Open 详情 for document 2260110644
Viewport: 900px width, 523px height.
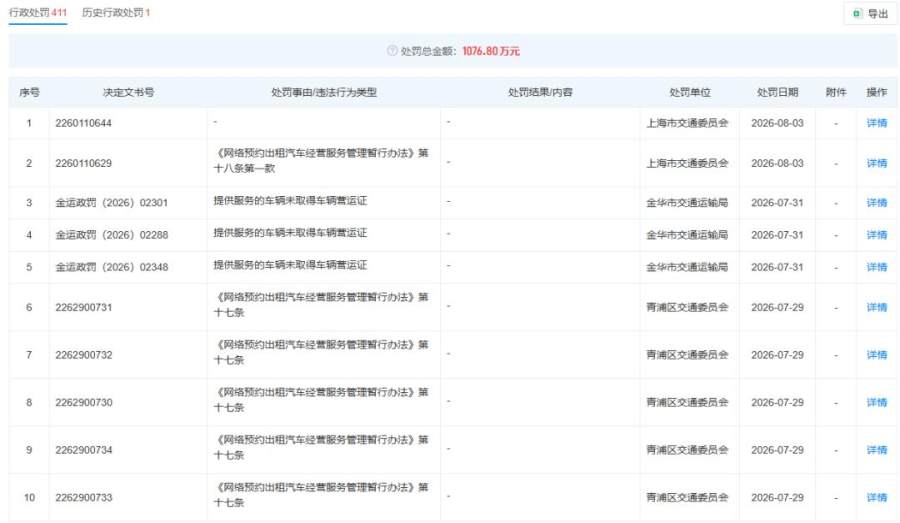coord(876,123)
